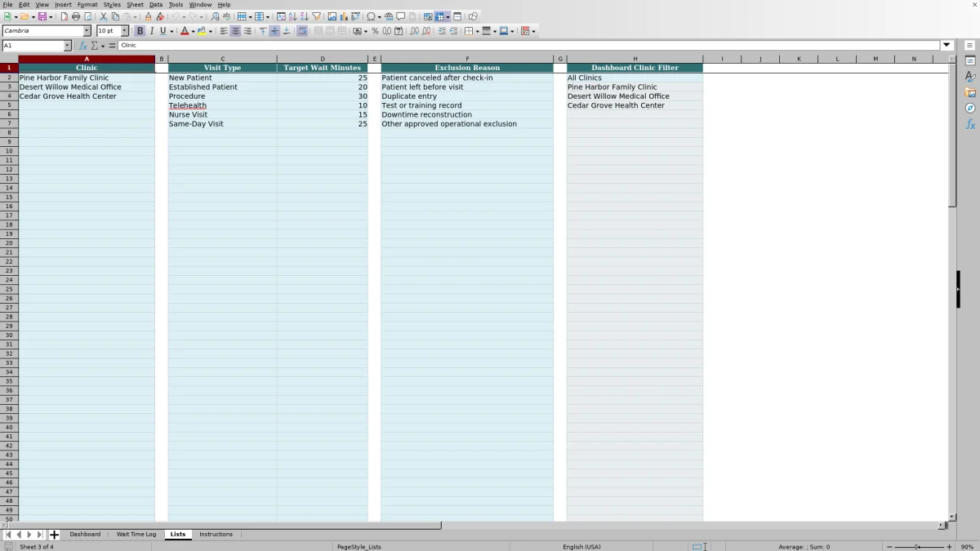Viewport: 980px width, 551px height.
Task: Click the zoom out minus button
Action: [x=890, y=547]
